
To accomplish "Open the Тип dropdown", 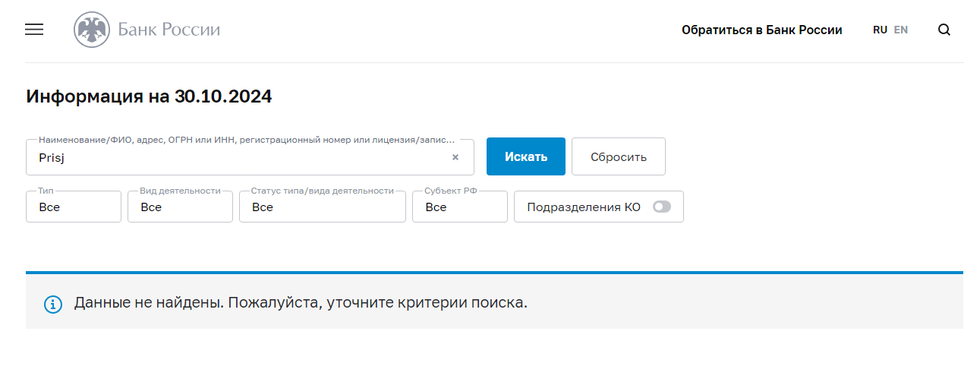I will 74,207.
